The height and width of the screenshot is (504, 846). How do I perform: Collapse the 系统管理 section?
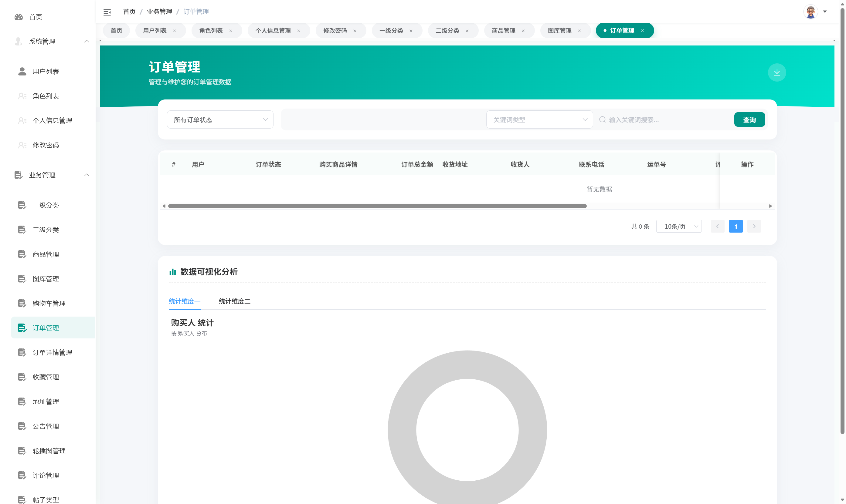tap(87, 41)
